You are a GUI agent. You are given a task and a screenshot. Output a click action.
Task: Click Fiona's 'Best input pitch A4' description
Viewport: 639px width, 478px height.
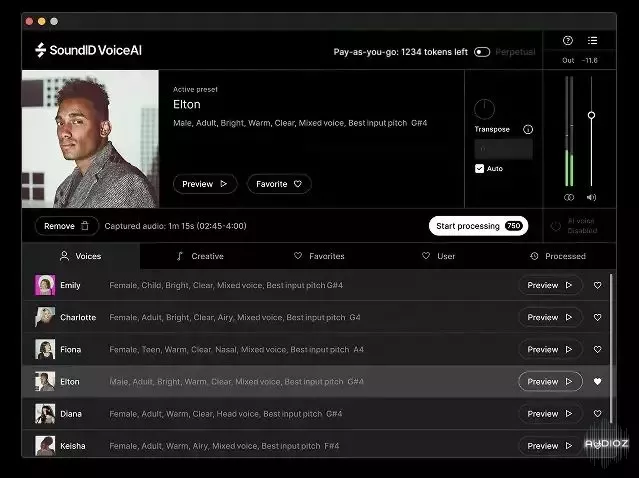coord(327,349)
